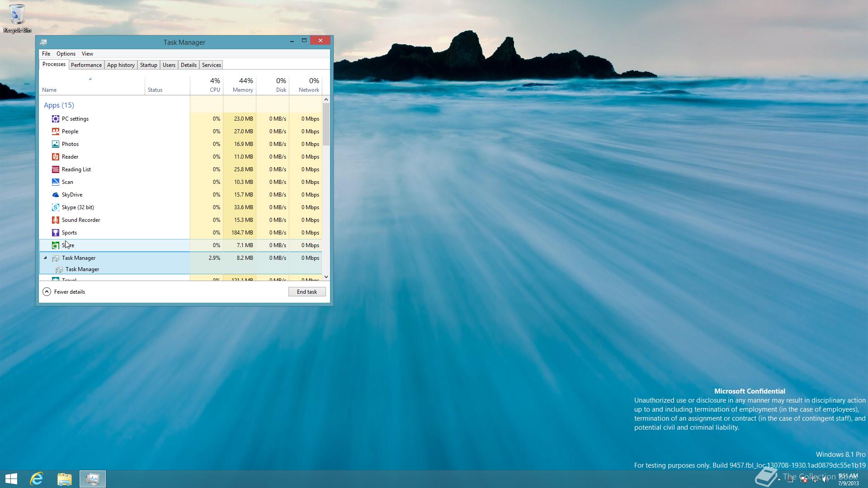Screen dimensions: 868x488
Task: Click the End task button
Action: 307,292
